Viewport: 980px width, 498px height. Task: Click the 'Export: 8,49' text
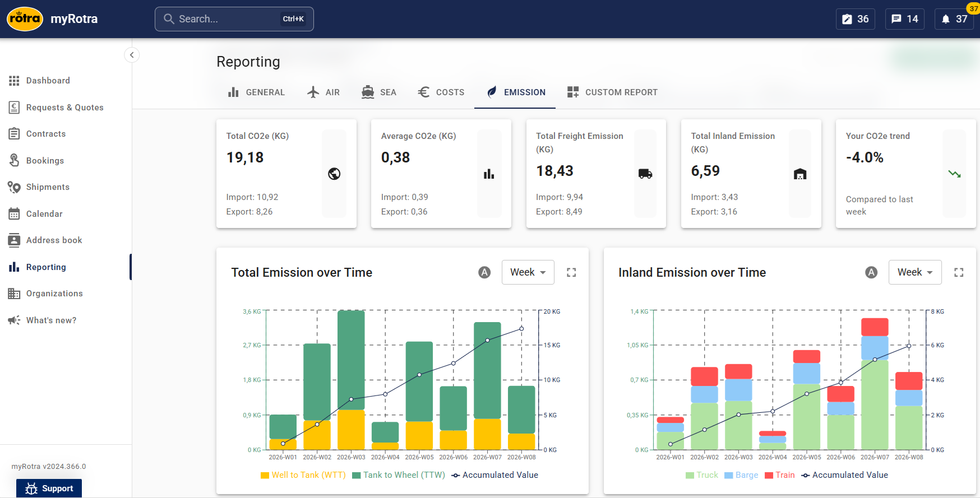(x=559, y=212)
